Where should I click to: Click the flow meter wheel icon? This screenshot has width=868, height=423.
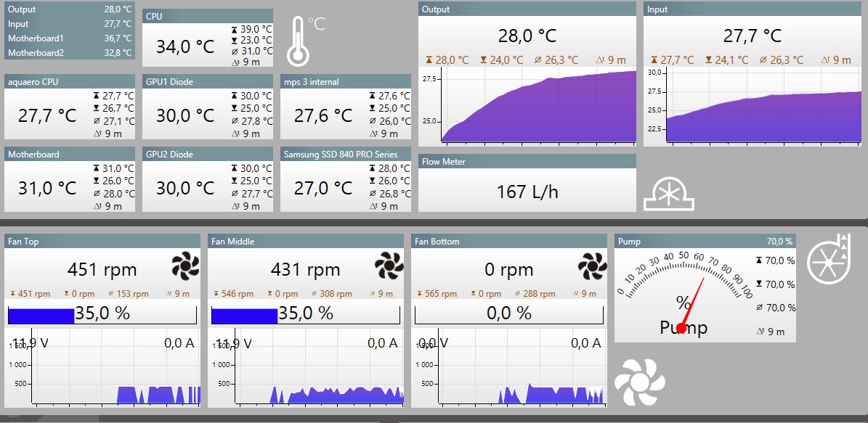[x=669, y=195]
